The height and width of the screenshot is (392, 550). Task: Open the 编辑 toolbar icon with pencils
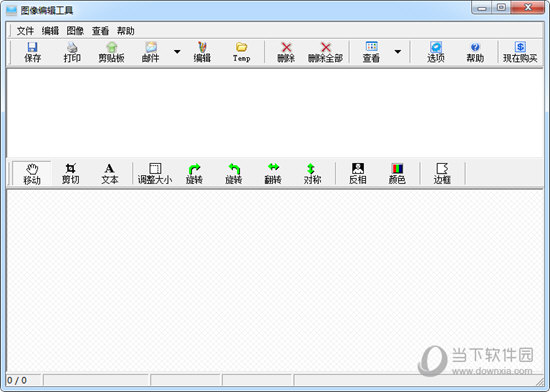202,52
